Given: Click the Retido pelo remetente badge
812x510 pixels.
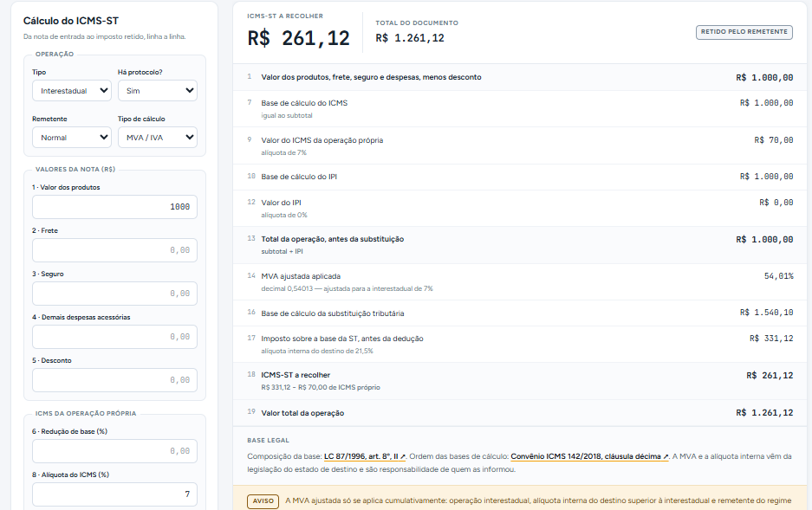Looking at the screenshot, I should pyautogui.click(x=744, y=32).
